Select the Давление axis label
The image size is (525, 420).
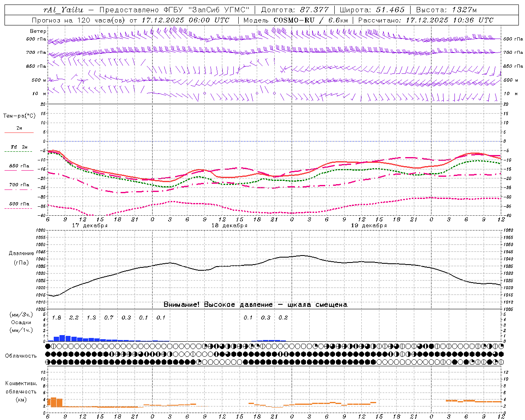21,253
